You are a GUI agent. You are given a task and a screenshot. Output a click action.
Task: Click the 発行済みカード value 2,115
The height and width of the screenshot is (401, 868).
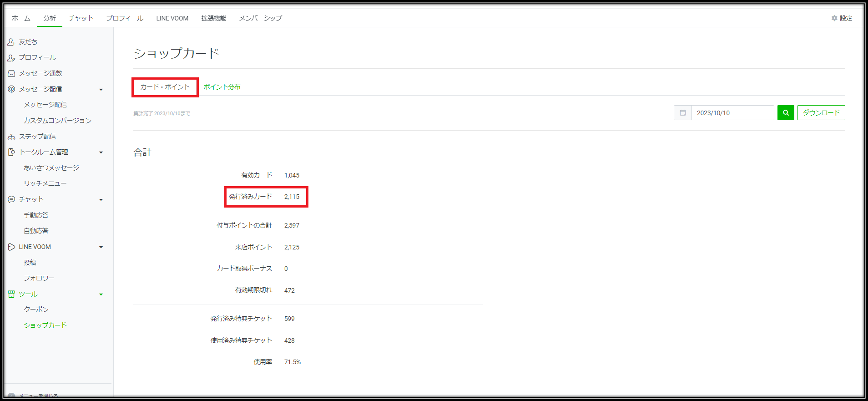pos(292,197)
